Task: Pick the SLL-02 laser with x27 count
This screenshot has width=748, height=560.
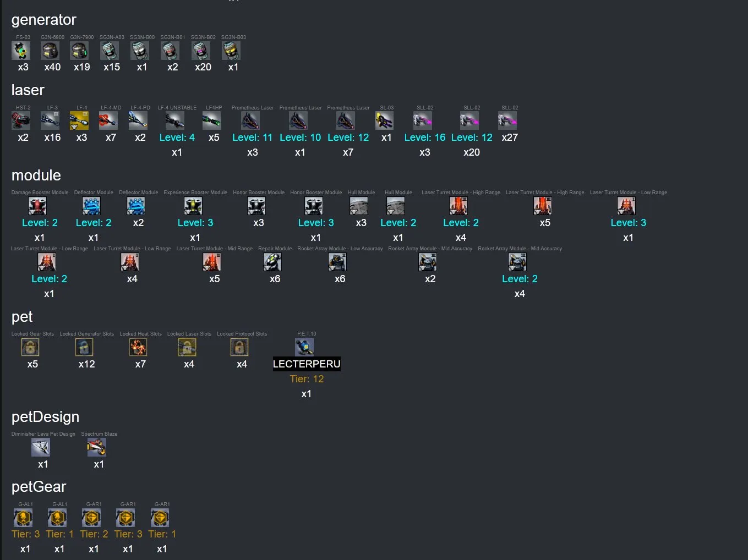Action: 508,120
